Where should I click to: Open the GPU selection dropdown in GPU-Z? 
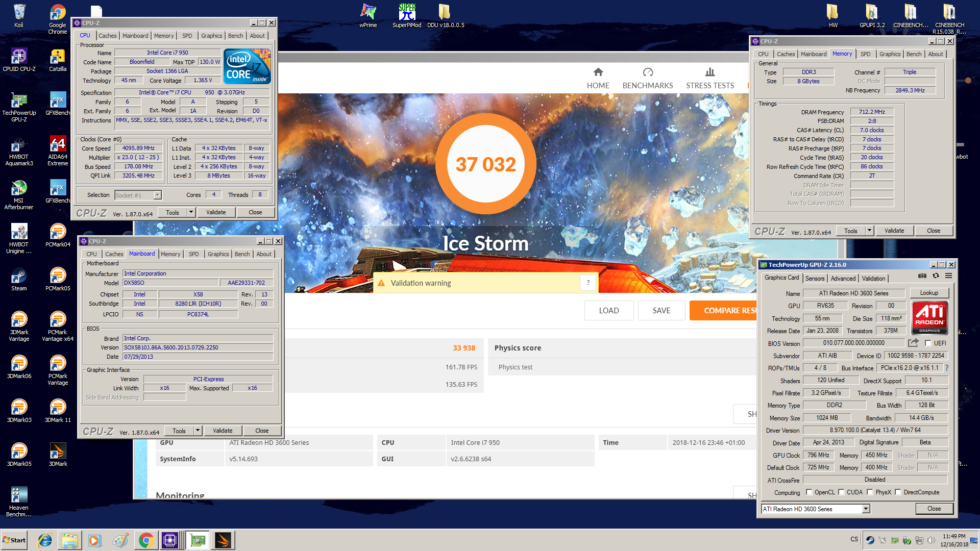866,509
